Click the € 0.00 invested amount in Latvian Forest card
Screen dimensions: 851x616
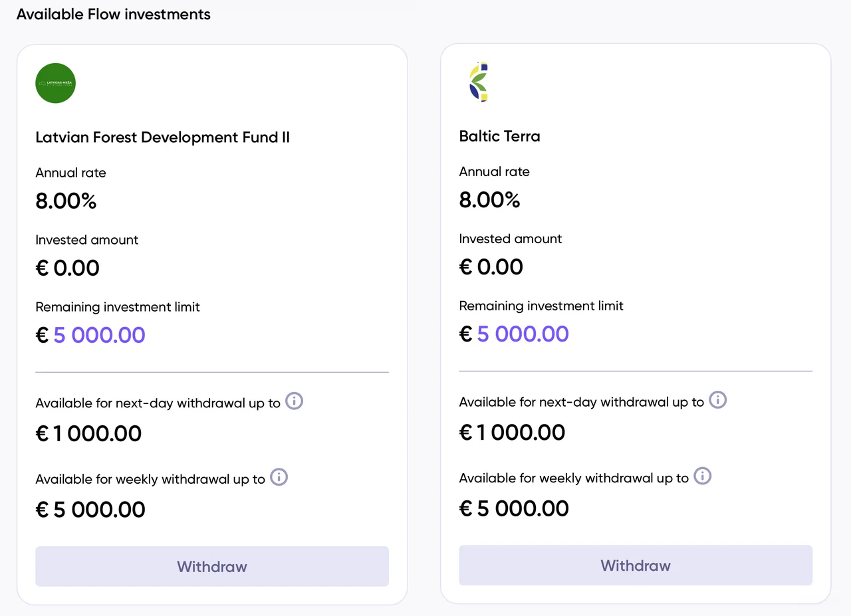(x=68, y=268)
